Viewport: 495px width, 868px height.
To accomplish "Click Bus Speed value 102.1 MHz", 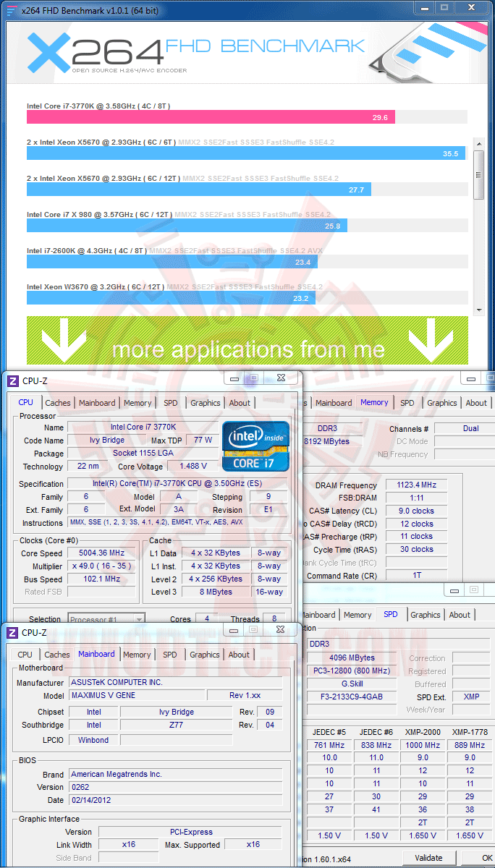I will coord(101,579).
